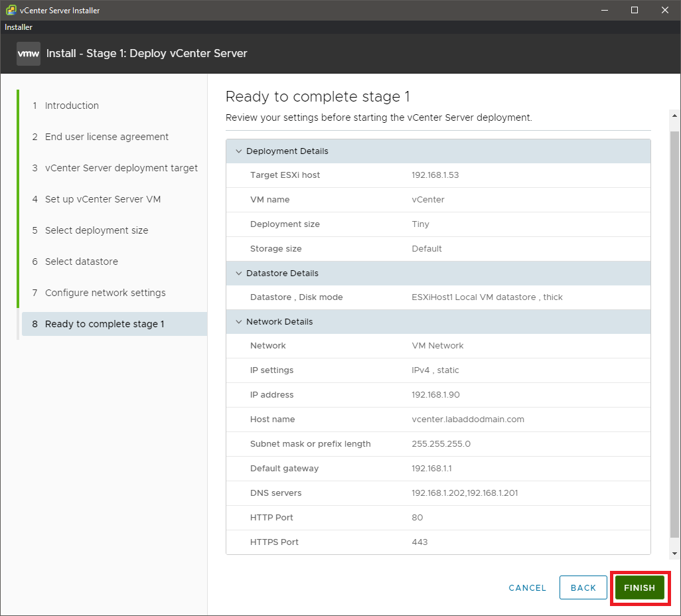
Task: Go to step 1 Introduction
Action: tap(72, 106)
